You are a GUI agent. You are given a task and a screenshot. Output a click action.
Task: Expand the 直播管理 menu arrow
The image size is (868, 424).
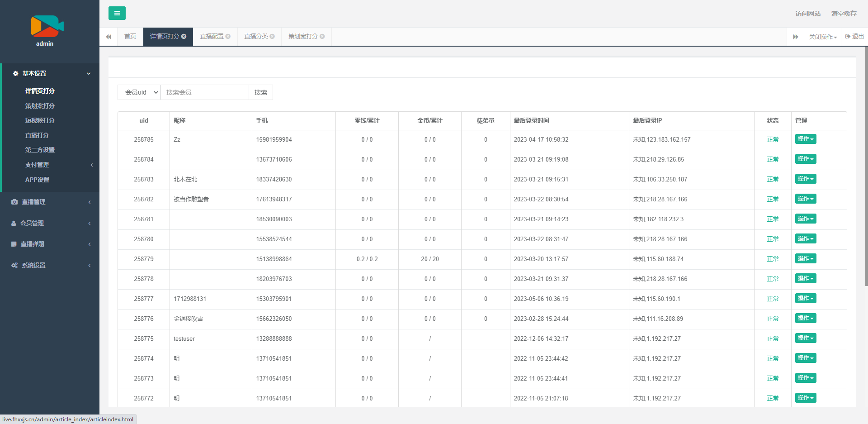tap(90, 202)
